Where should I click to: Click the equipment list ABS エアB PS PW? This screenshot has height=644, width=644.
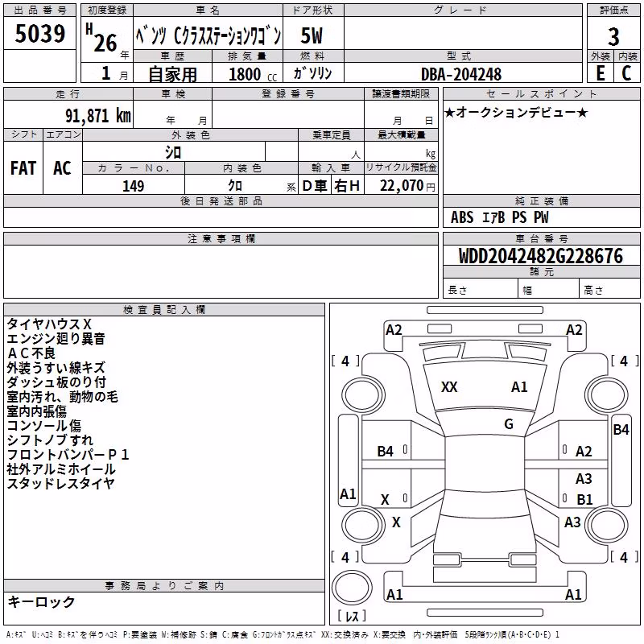(x=499, y=217)
